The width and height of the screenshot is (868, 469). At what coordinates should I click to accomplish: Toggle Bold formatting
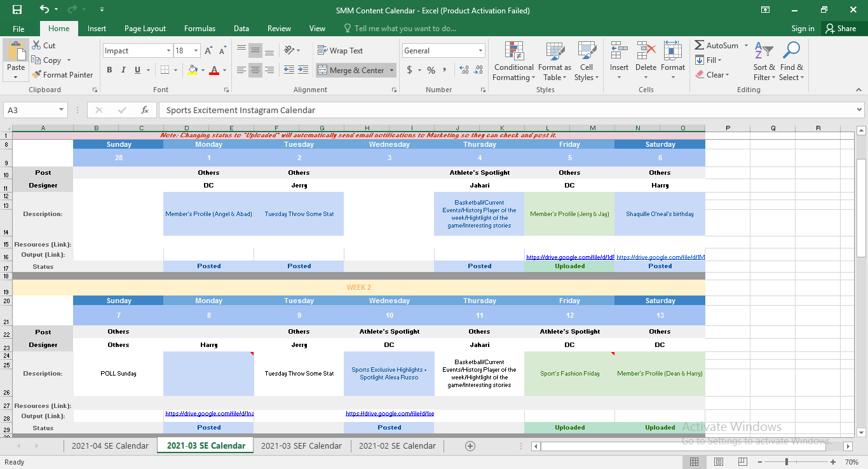tap(109, 70)
